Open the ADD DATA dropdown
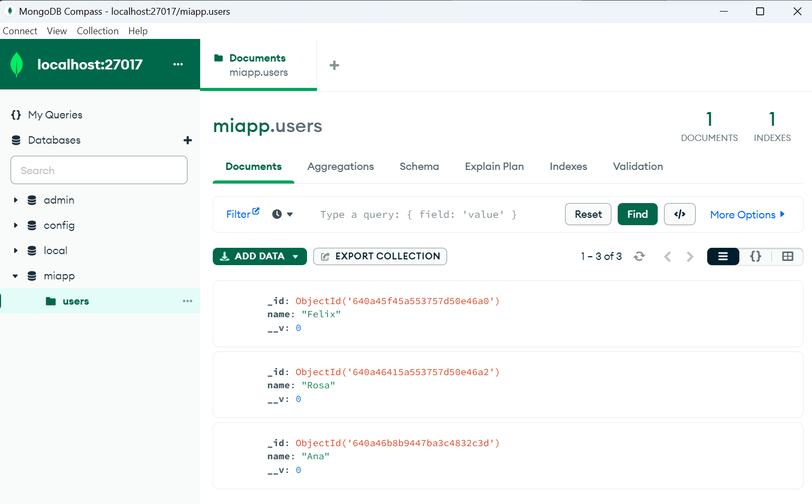 tap(260, 256)
